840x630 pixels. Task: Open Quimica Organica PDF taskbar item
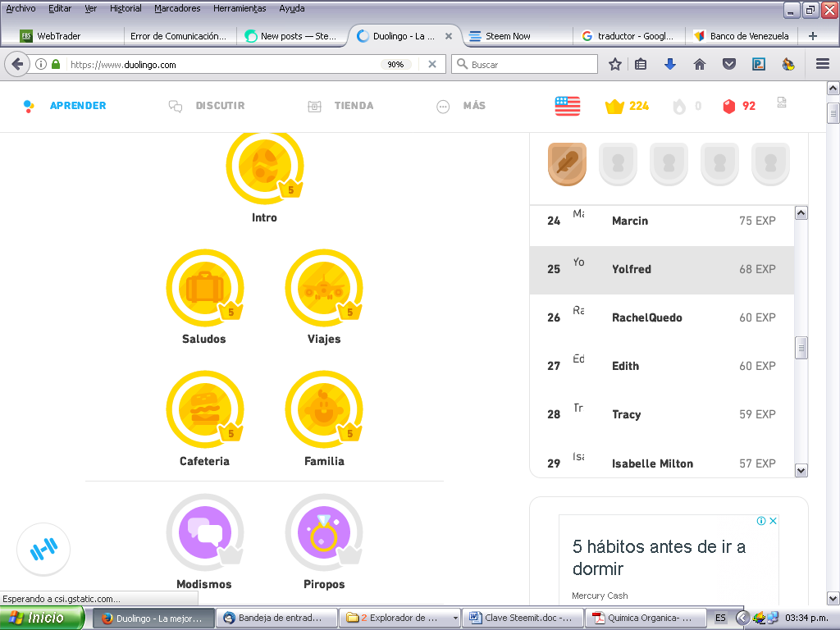(x=645, y=618)
